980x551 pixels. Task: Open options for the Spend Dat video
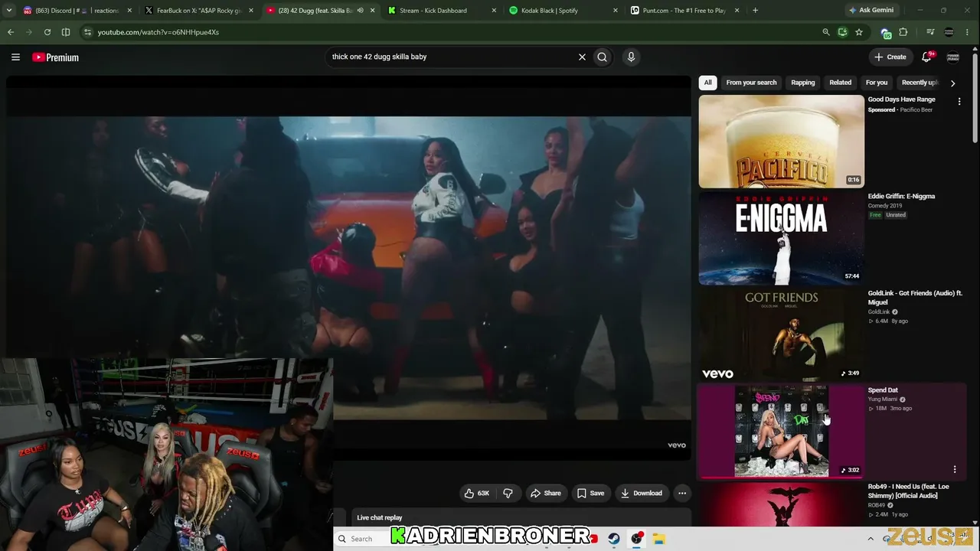(x=955, y=469)
